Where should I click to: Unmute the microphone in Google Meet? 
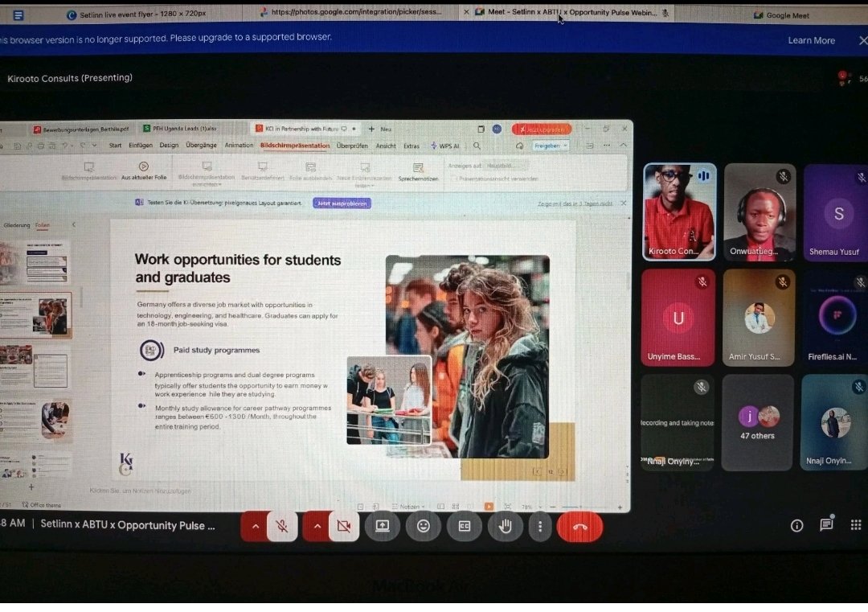[x=281, y=526]
